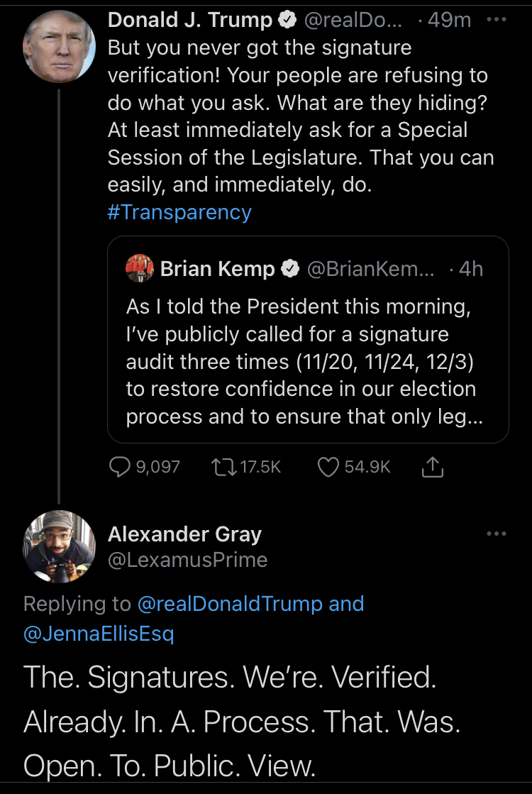Image resolution: width=532 pixels, height=794 pixels.
Task: Like the tweet with the heart icon
Action: click(x=328, y=466)
